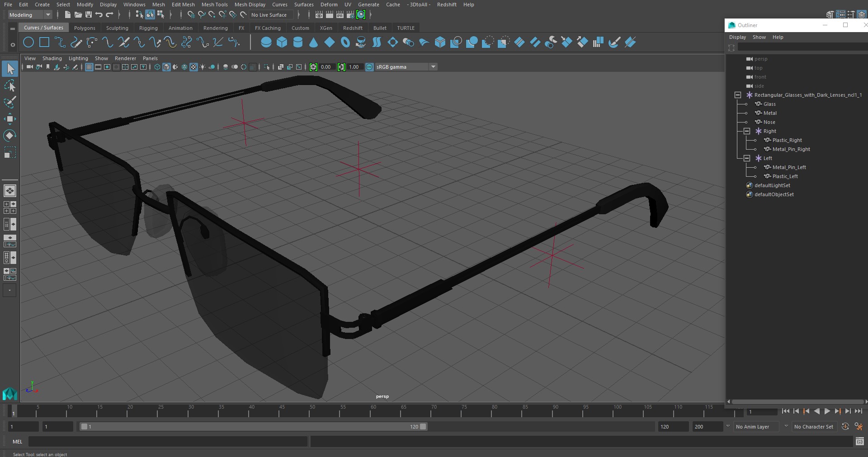The image size is (868, 457).
Task: Toggle snap to grids
Action: coord(191,15)
